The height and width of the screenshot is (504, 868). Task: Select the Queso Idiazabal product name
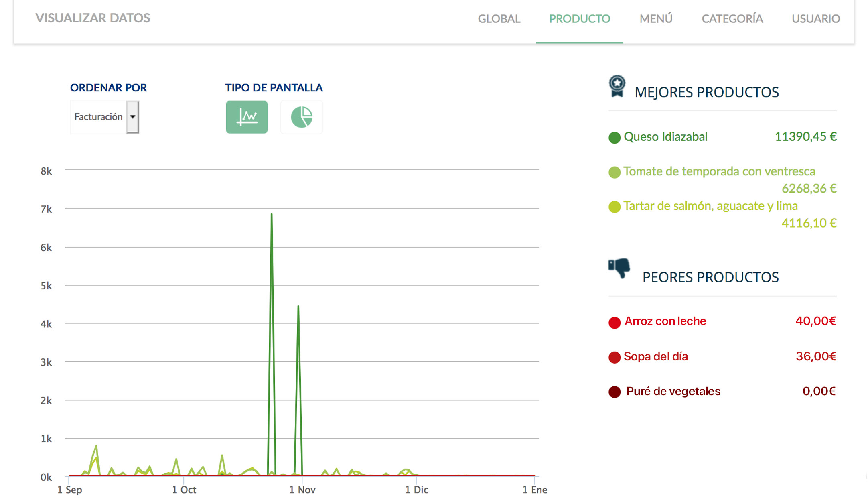click(x=665, y=137)
